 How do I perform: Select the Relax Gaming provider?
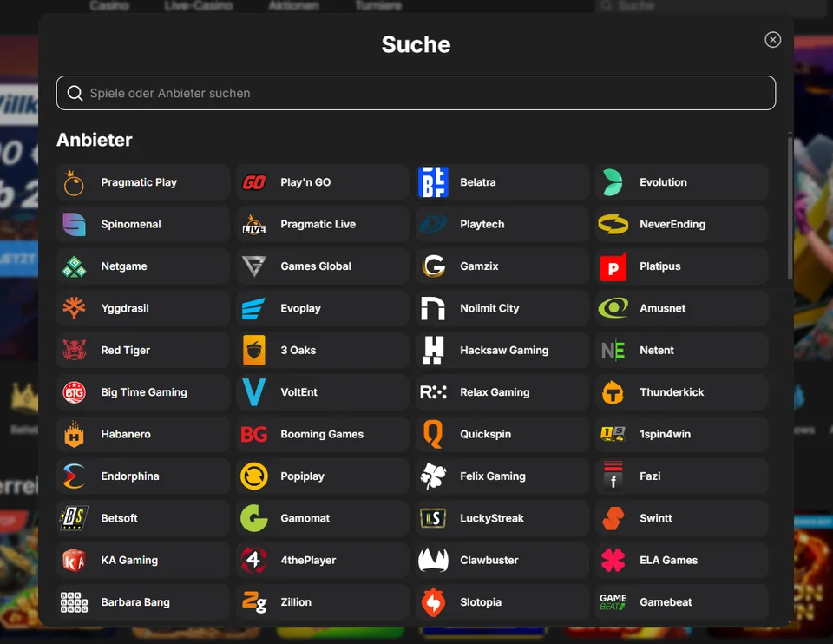click(x=502, y=392)
